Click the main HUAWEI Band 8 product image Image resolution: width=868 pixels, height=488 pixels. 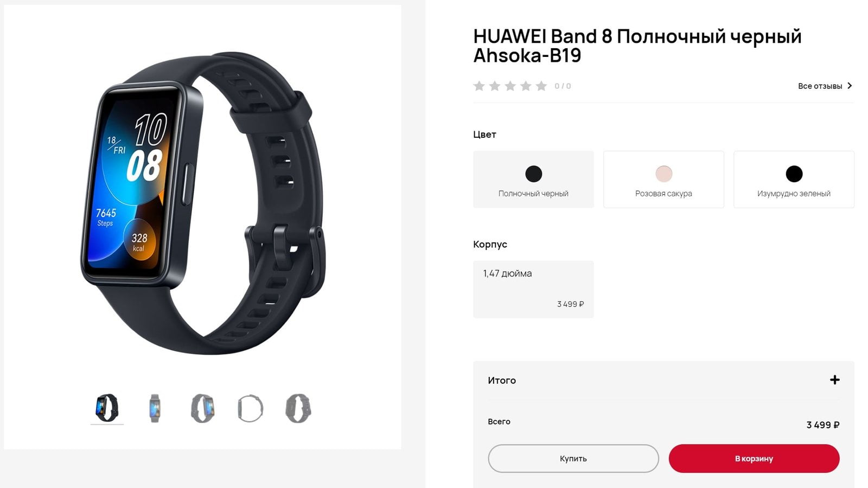pyautogui.click(x=202, y=203)
